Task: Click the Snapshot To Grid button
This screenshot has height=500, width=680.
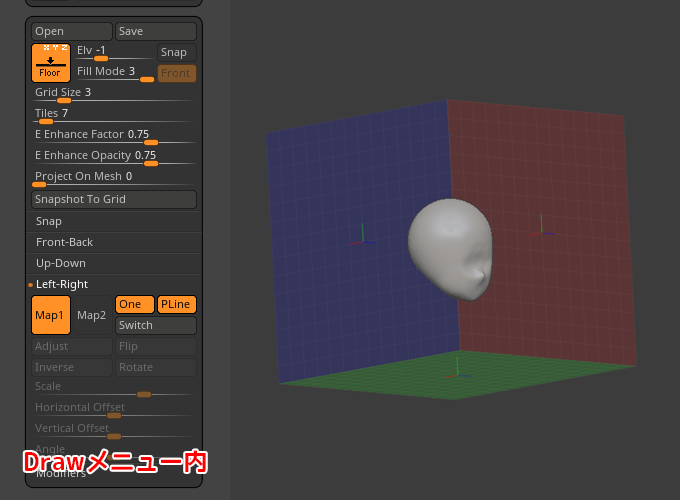Action: 115,199
